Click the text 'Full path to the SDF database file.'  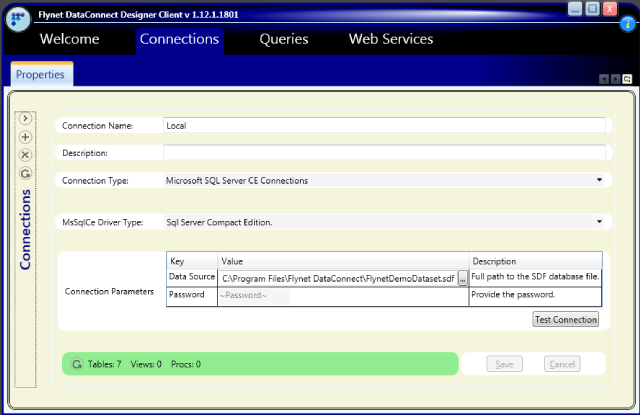tap(535, 277)
